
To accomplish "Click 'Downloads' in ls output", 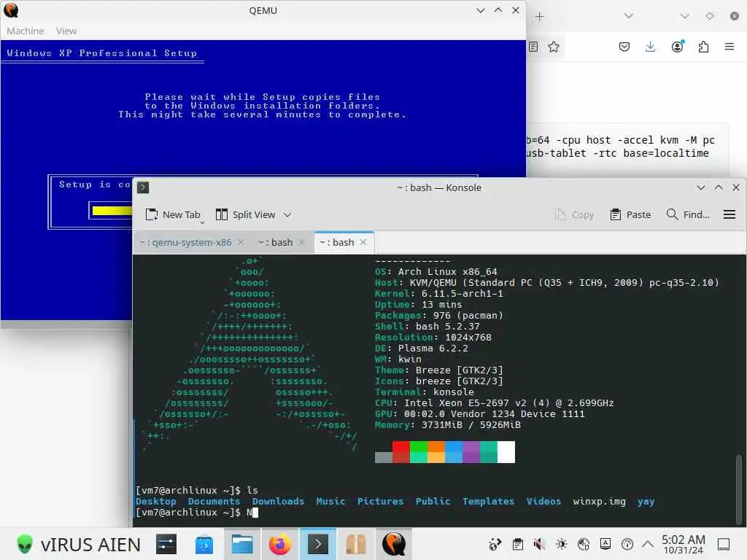I will tap(278, 502).
